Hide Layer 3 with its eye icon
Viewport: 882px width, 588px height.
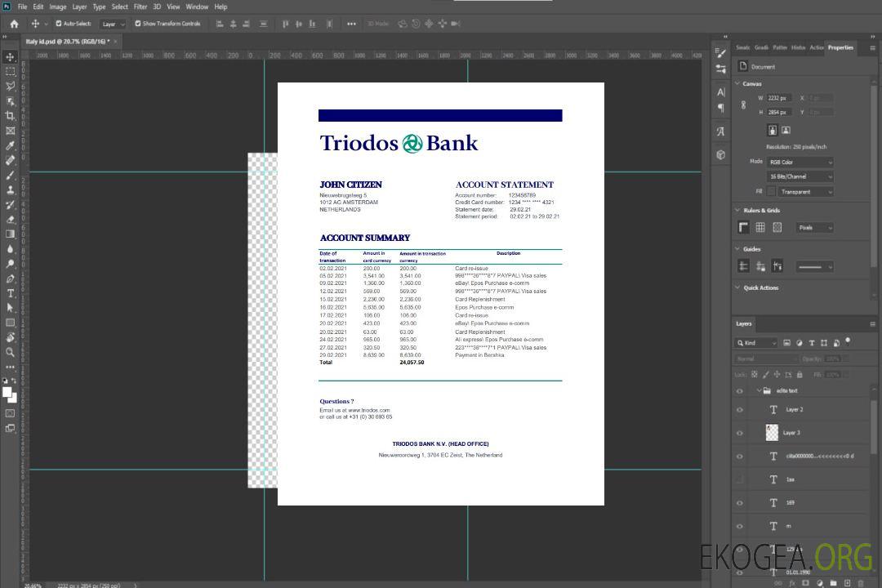click(x=740, y=433)
